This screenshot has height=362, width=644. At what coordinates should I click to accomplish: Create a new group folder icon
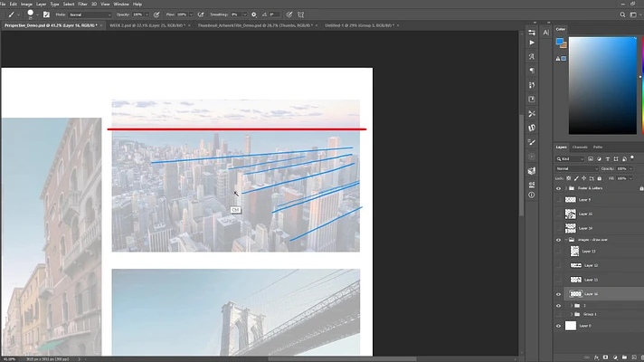coord(624,357)
